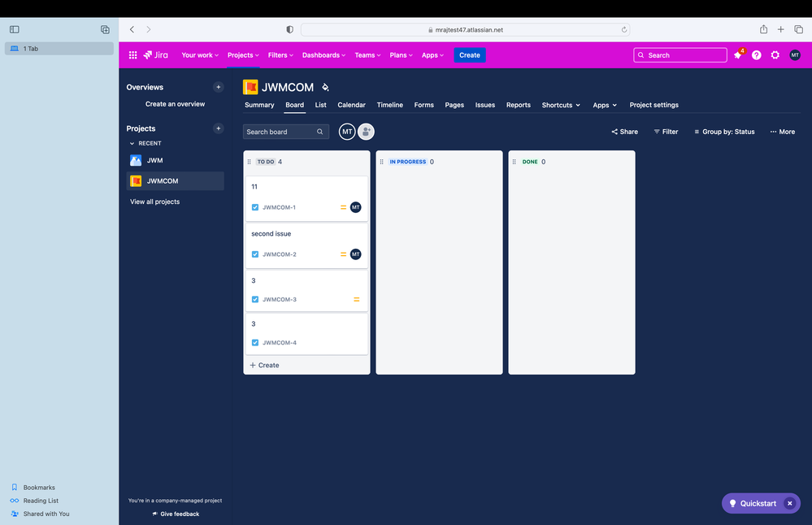The width and height of the screenshot is (812, 525).
Task: Click the plus icon next to Projects
Action: pyautogui.click(x=218, y=128)
